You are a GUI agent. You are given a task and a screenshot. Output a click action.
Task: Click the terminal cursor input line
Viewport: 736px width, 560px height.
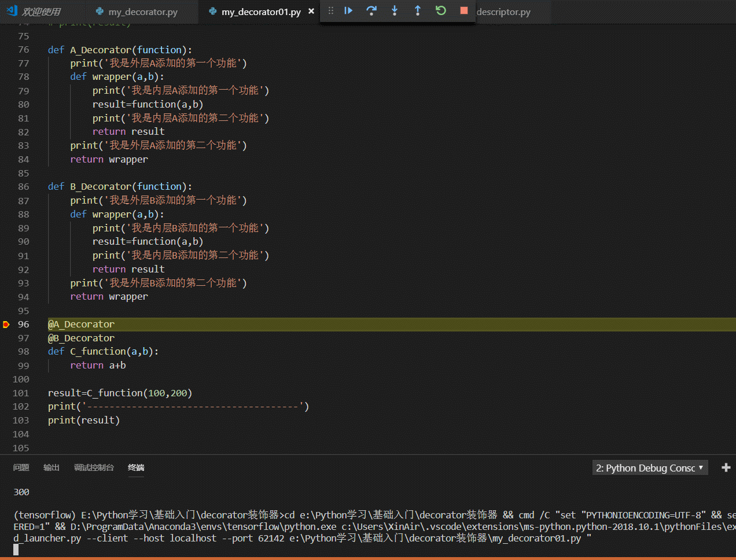click(16, 550)
